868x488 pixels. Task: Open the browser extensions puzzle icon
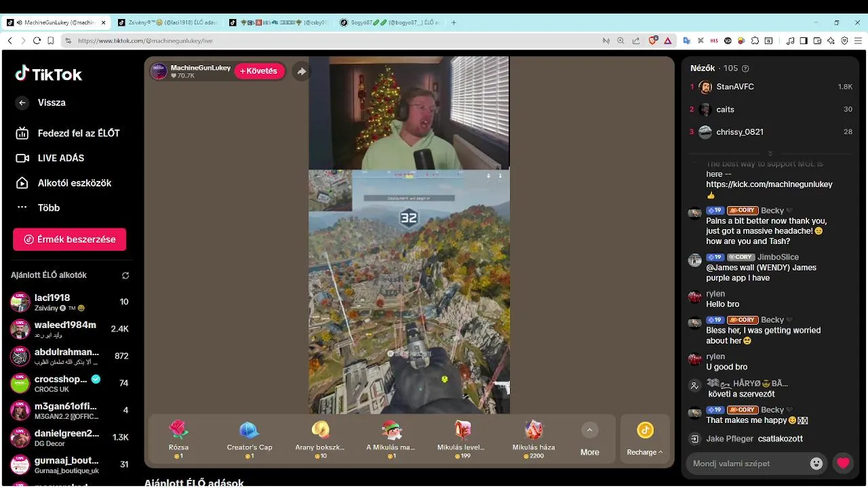pos(754,41)
